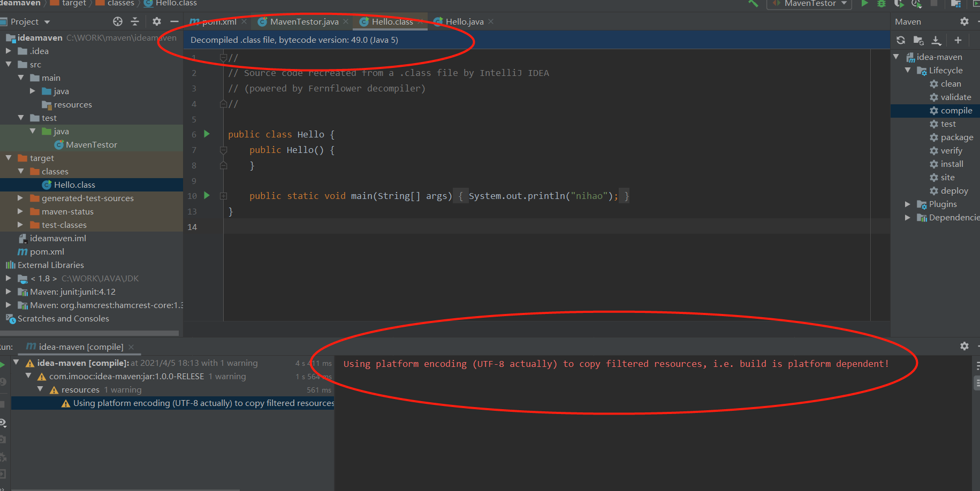This screenshot has height=491, width=980.
Task: Build project with the hammer icon
Action: point(753,3)
